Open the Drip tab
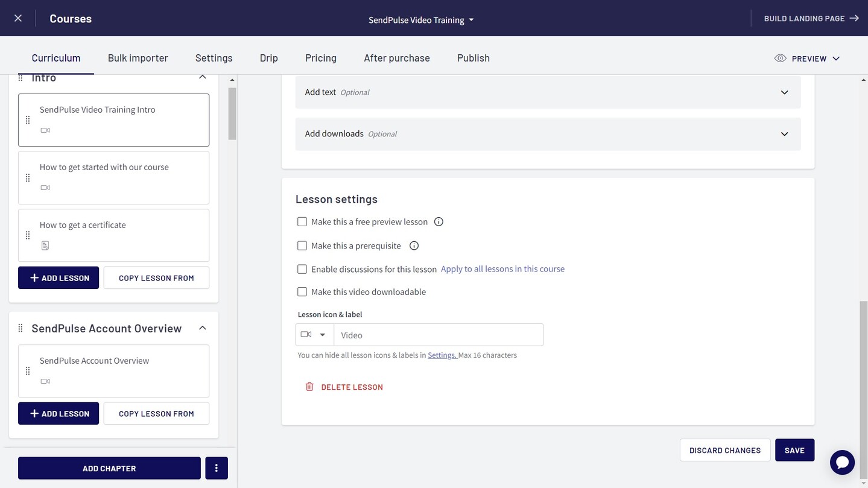 (x=268, y=57)
